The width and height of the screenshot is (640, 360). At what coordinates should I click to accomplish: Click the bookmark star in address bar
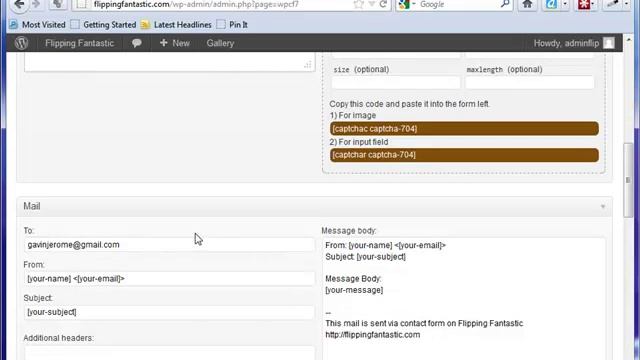(x=358, y=4)
